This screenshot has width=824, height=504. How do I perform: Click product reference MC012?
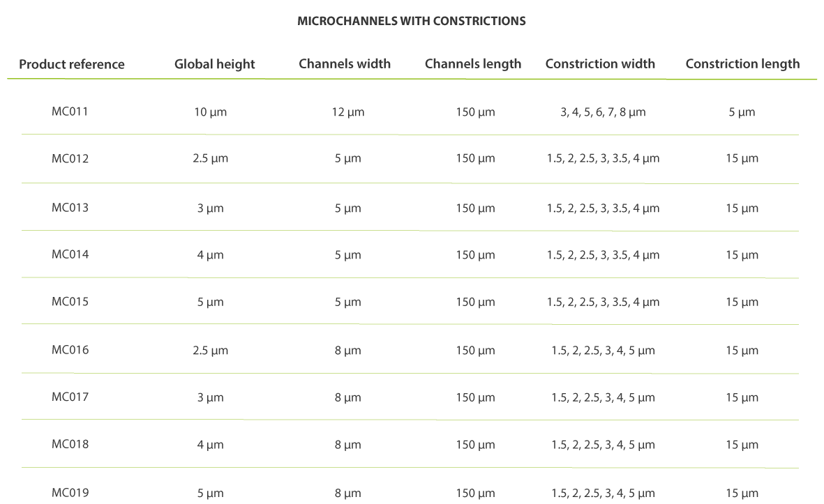pyautogui.click(x=70, y=158)
